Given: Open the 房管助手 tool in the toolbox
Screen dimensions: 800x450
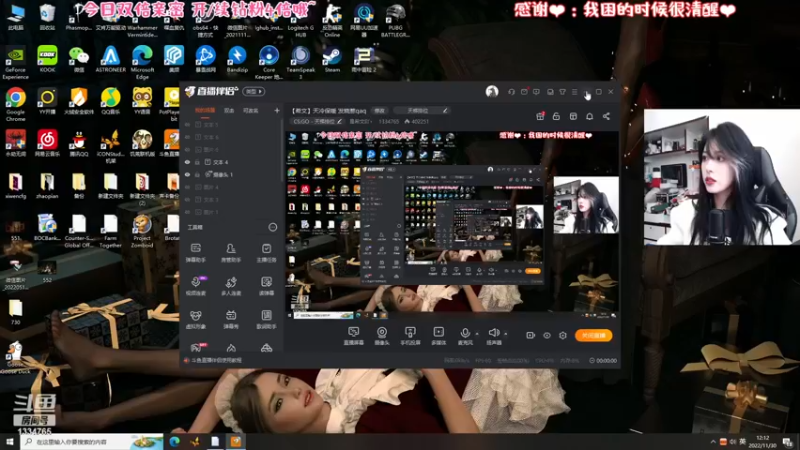Looking at the screenshot, I should [x=231, y=253].
